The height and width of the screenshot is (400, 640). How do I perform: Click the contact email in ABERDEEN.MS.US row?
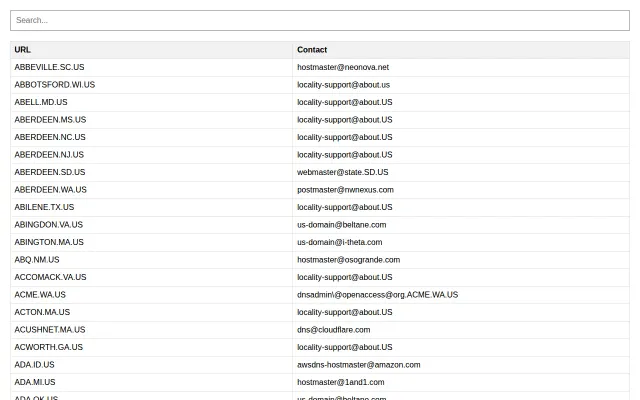344,120
